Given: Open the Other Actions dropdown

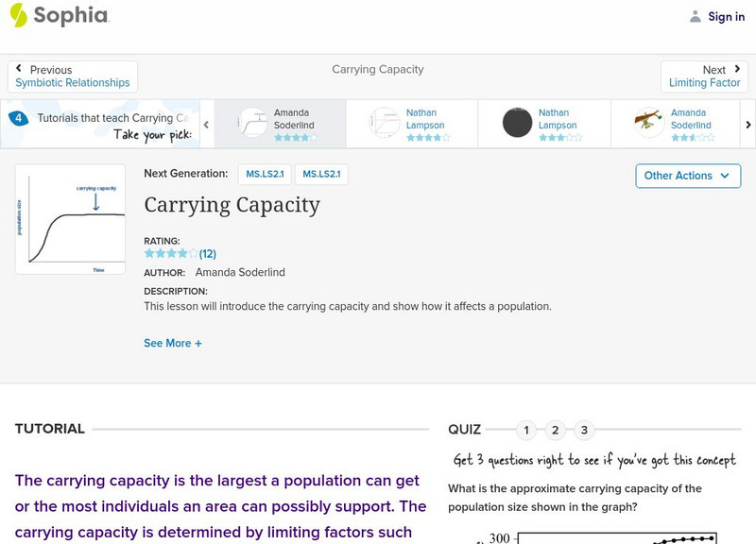Looking at the screenshot, I should (687, 176).
